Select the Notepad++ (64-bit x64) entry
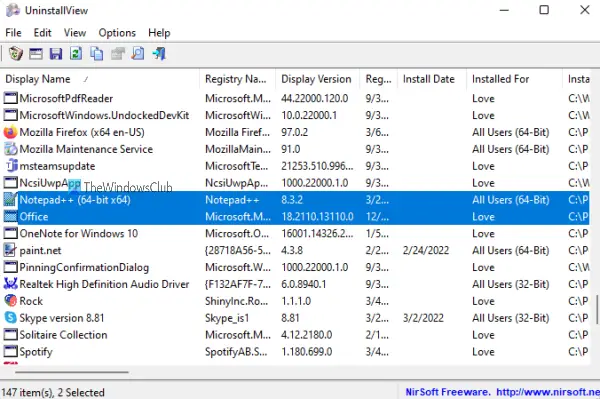This screenshot has width=600, height=399. tap(75, 200)
